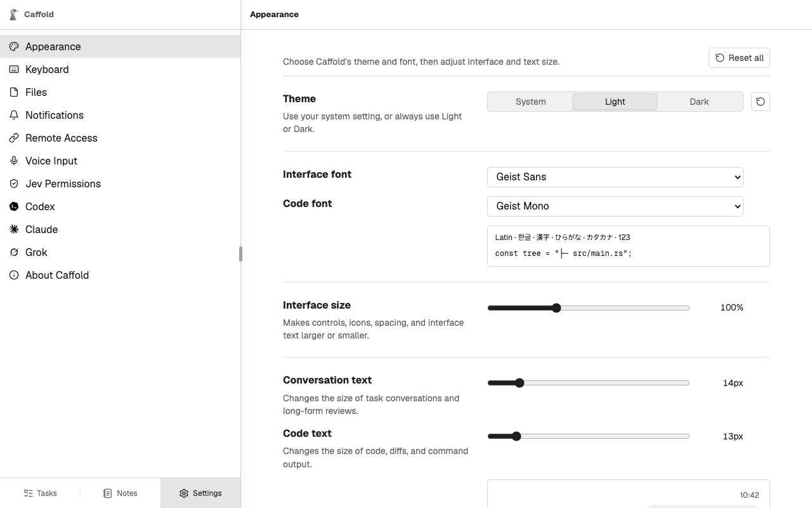Image resolution: width=812 pixels, height=508 pixels.
Task: Open Remote Access settings
Action: point(120,138)
